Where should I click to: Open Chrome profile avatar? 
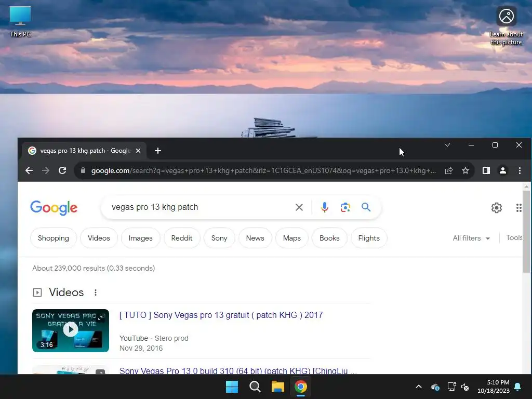tap(503, 170)
